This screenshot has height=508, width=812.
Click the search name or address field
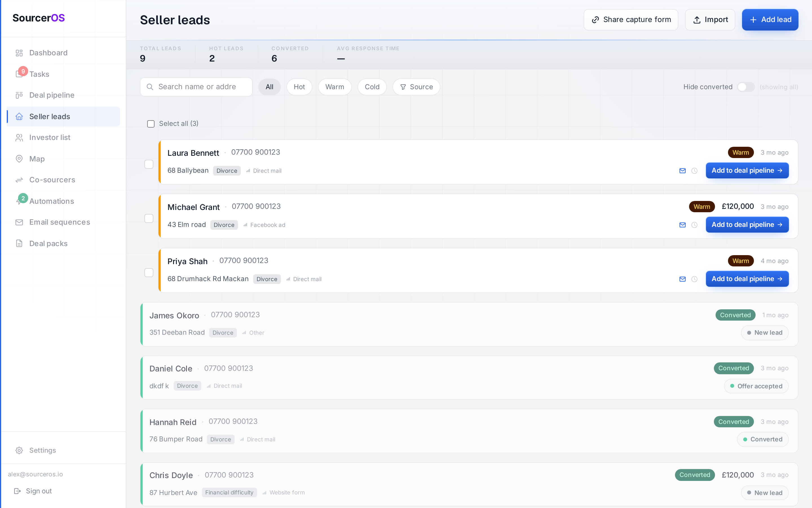[196, 87]
